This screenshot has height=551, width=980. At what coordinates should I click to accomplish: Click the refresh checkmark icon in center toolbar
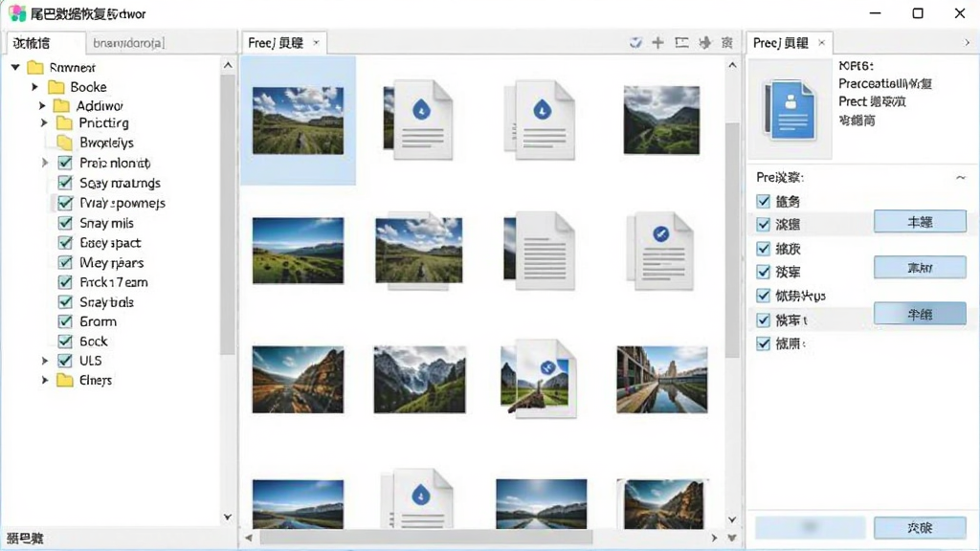635,42
